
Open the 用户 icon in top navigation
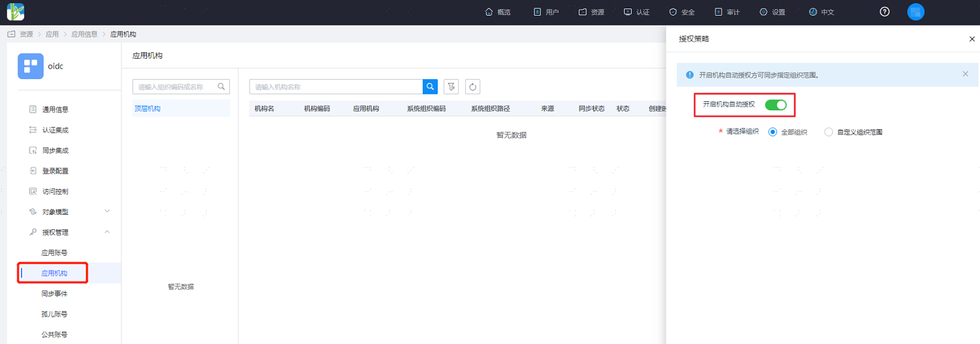(x=537, y=12)
